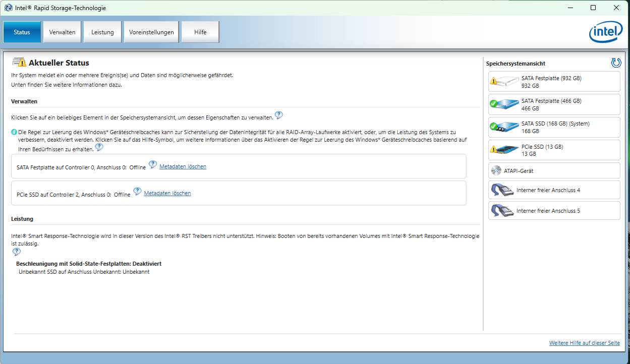The height and width of the screenshot is (364, 630).
Task: Click 'SATA Festplatte auf Controller 0' status text
Action: point(81,167)
